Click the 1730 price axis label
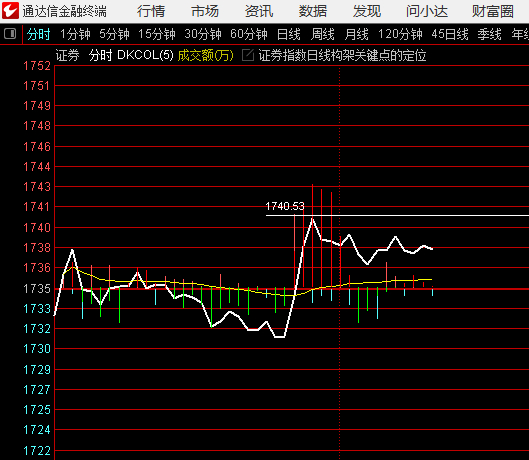This screenshot has width=529, height=460. (37, 349)
